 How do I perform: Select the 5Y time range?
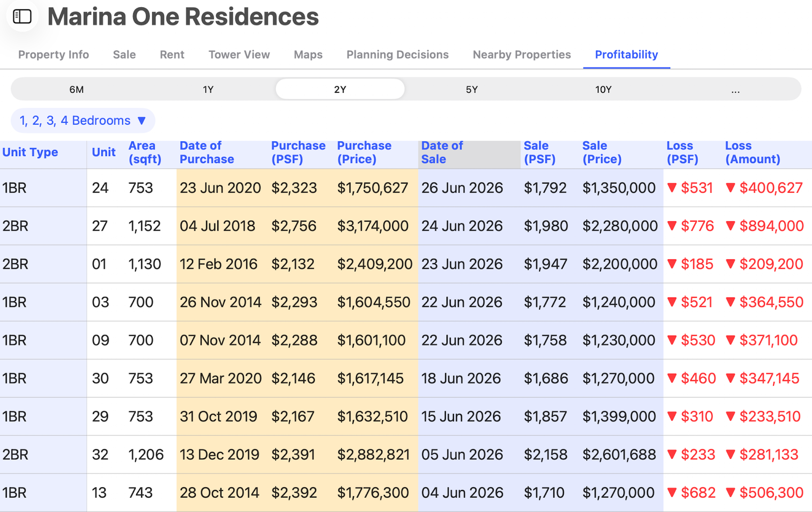(472, 89)
